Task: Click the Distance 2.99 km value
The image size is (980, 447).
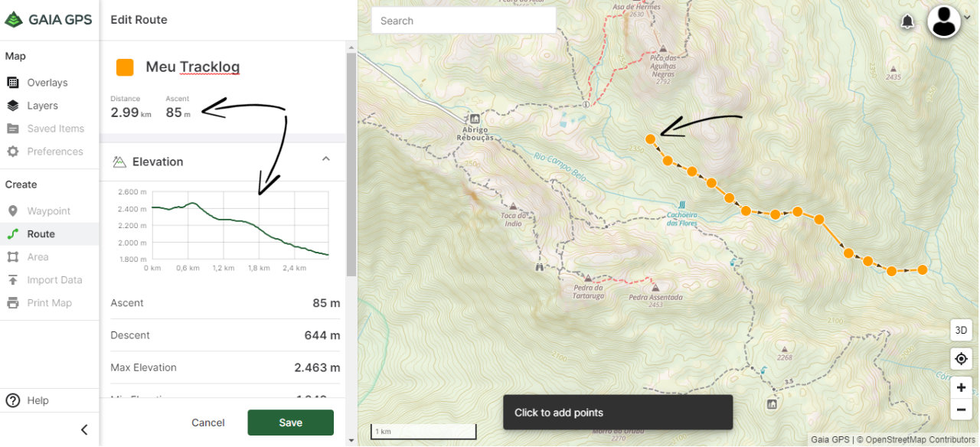Action: [x=131, y=113]
